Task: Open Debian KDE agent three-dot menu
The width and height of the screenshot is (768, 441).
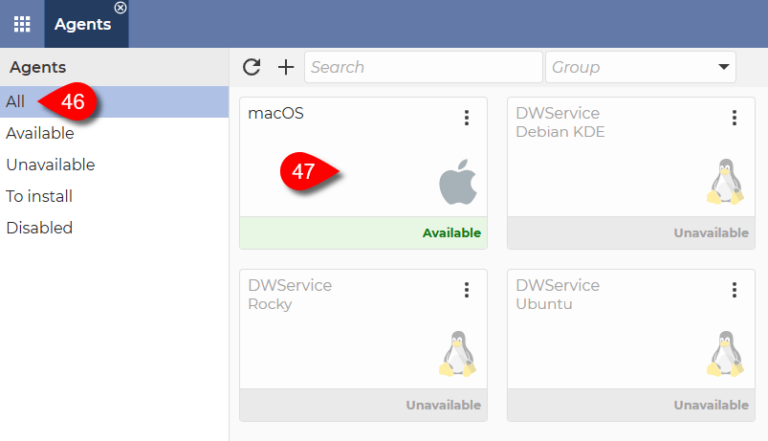Action: (x=734, y=118)
